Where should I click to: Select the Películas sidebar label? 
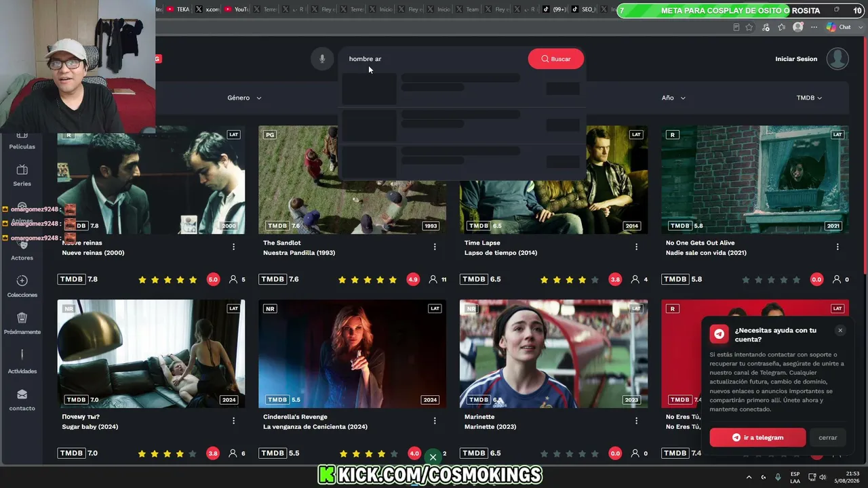(22, 146)
